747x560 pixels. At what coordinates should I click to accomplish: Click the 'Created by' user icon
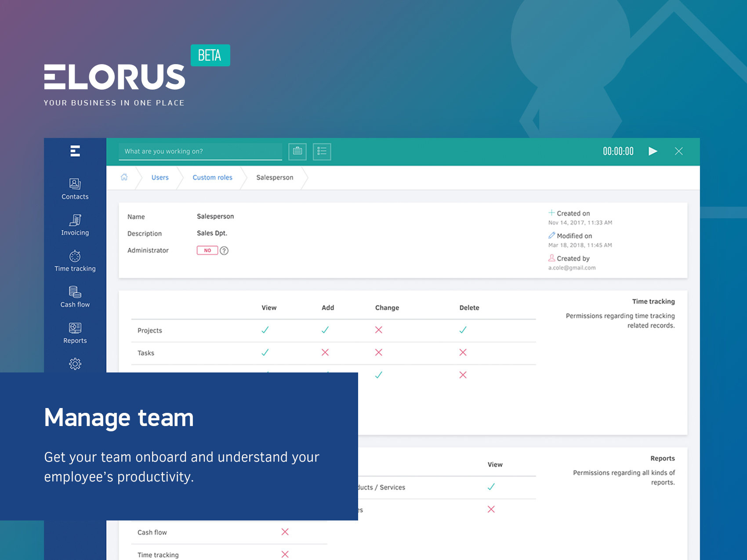click(x=551, y=258)
